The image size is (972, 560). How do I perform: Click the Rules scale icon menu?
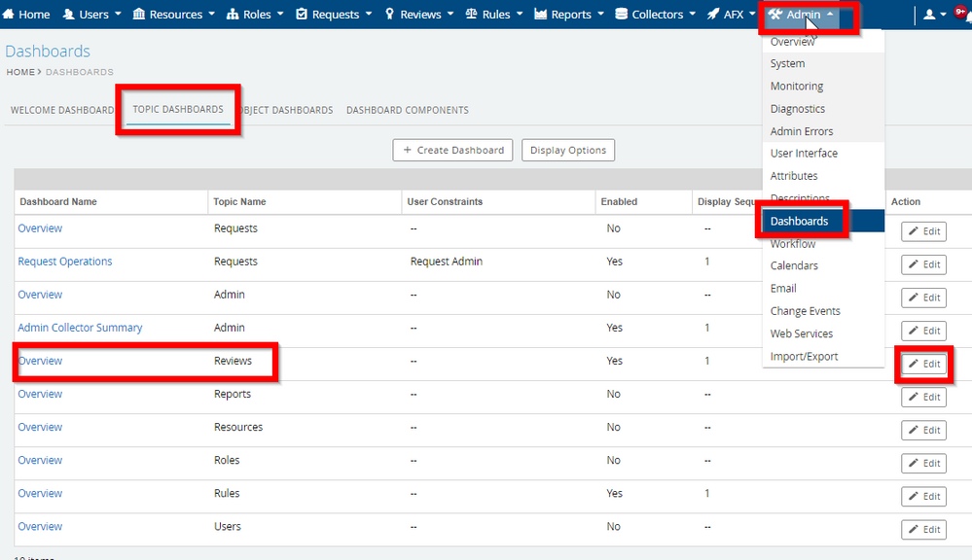494,15
